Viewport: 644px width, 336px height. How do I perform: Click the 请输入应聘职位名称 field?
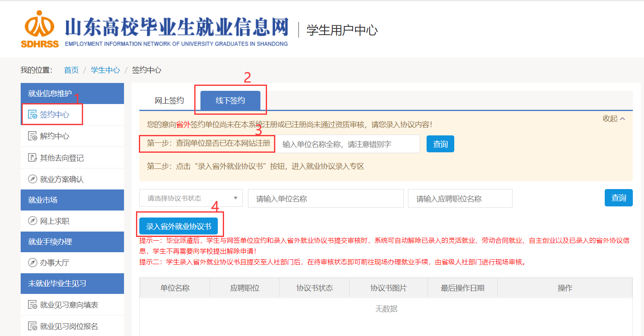pos(460,199)
